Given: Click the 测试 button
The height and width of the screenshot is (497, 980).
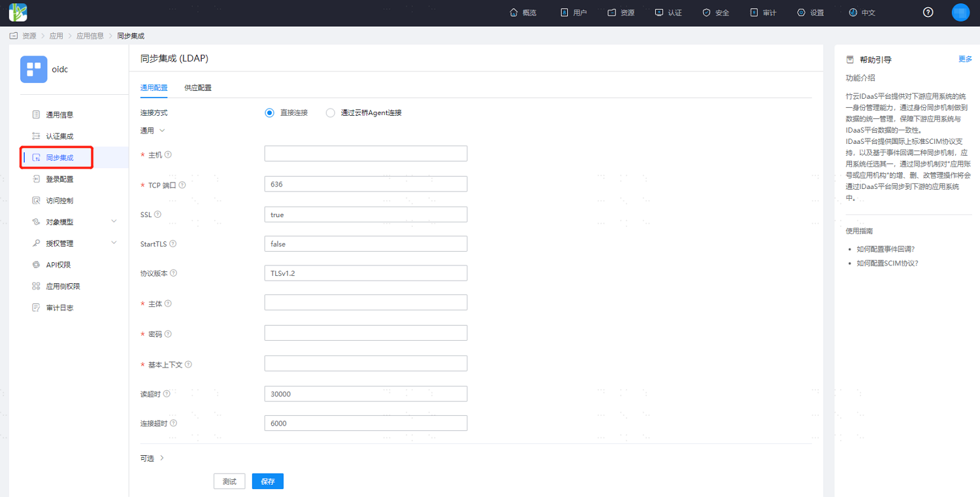Looking at the screenshot, I should point(229,481).
